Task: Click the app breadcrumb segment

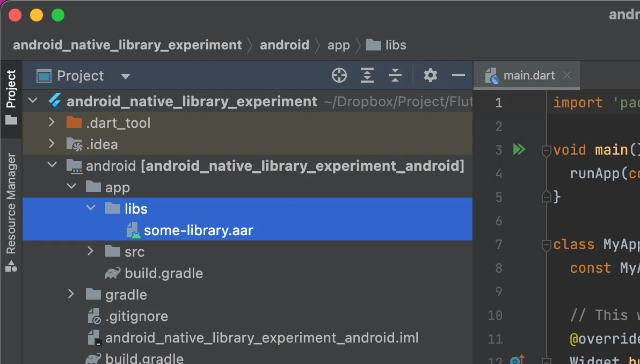Action: 338,45
